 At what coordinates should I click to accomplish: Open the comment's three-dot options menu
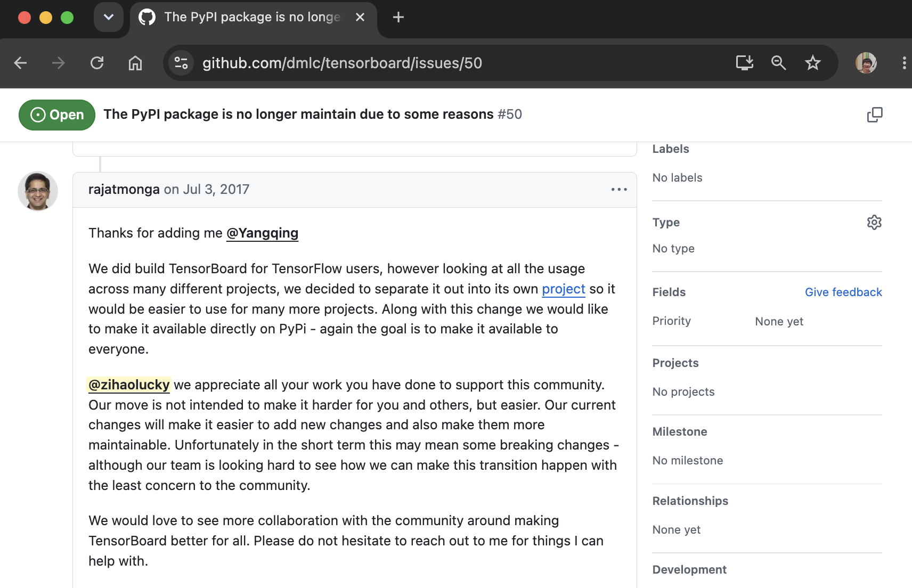[x=619, y=190]
